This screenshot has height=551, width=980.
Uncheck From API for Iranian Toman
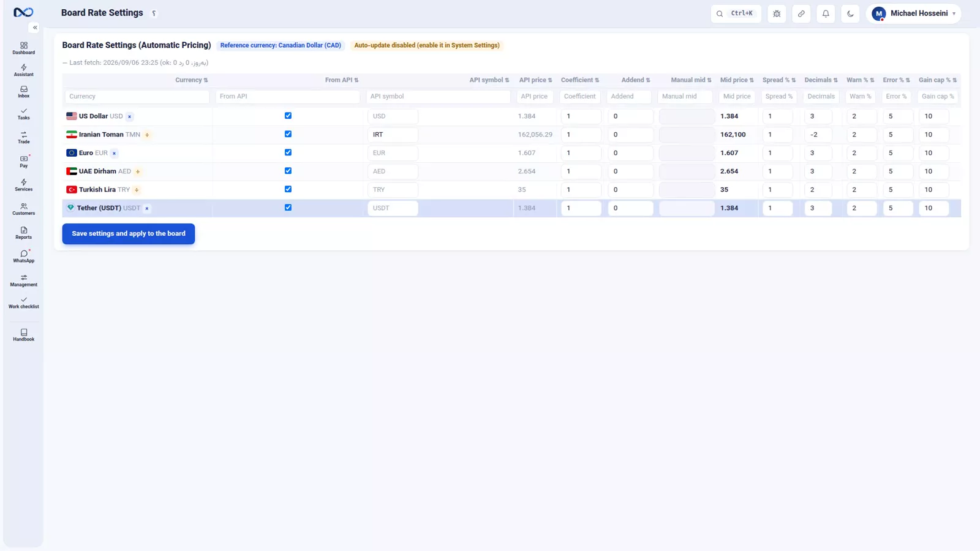click(288, 134)
